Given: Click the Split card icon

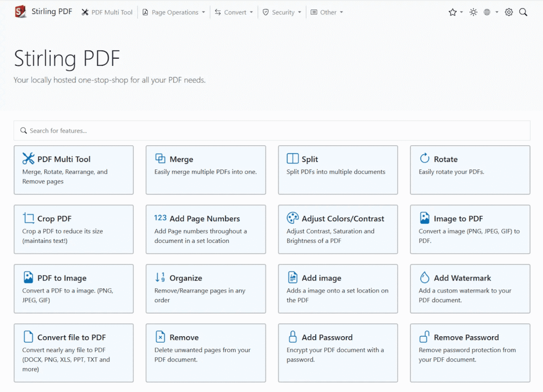Looking at the screenshot, I should pyautogui.click(x=293, y=159).
